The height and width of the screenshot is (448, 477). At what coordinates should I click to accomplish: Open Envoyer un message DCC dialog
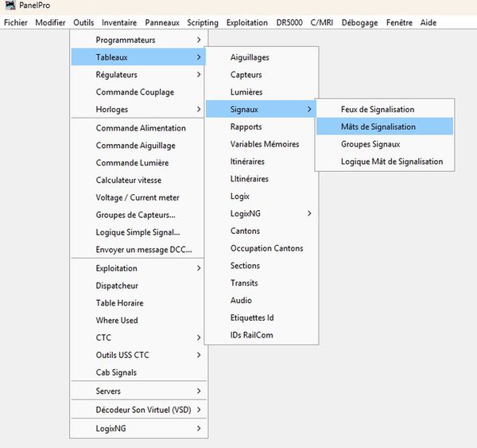(144, 250)
